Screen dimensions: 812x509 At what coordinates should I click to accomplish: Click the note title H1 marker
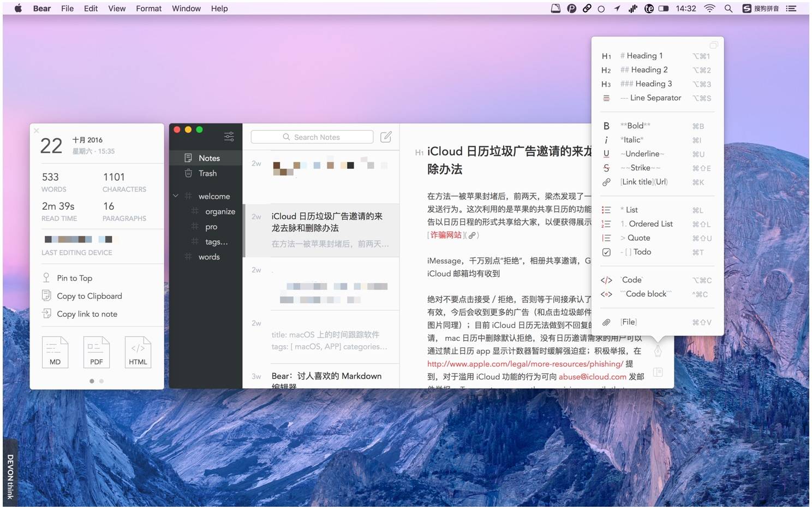(x=419, y=153)
